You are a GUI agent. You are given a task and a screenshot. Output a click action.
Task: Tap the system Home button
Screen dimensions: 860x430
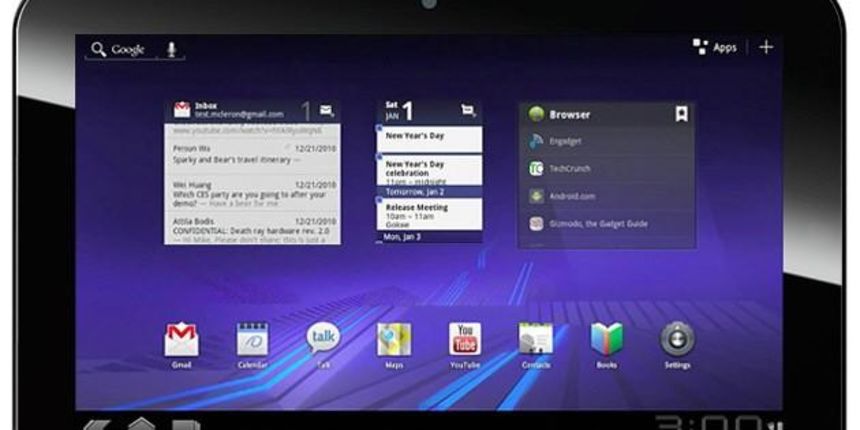(142, 424)
